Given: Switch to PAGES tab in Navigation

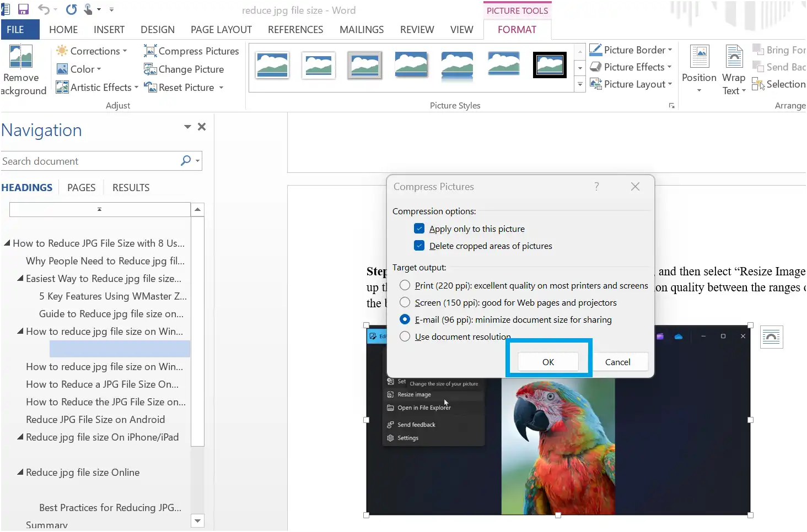Looking at the screenshot, I should 82,187.
